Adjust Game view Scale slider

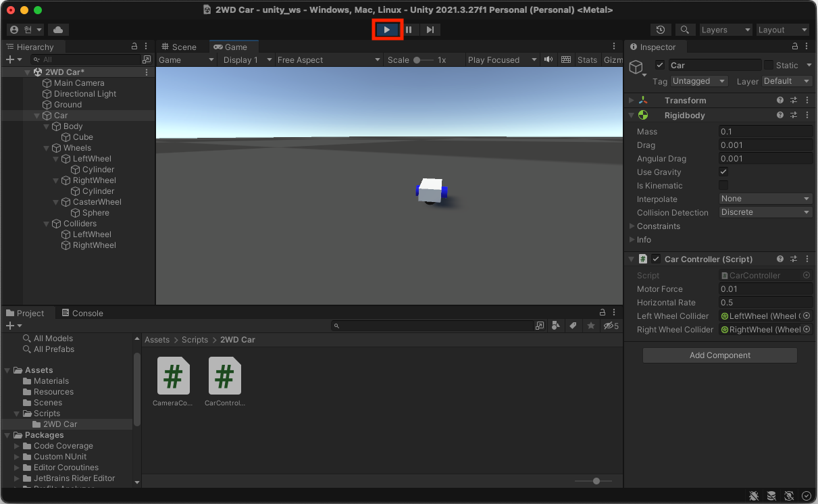pos(423,59)
